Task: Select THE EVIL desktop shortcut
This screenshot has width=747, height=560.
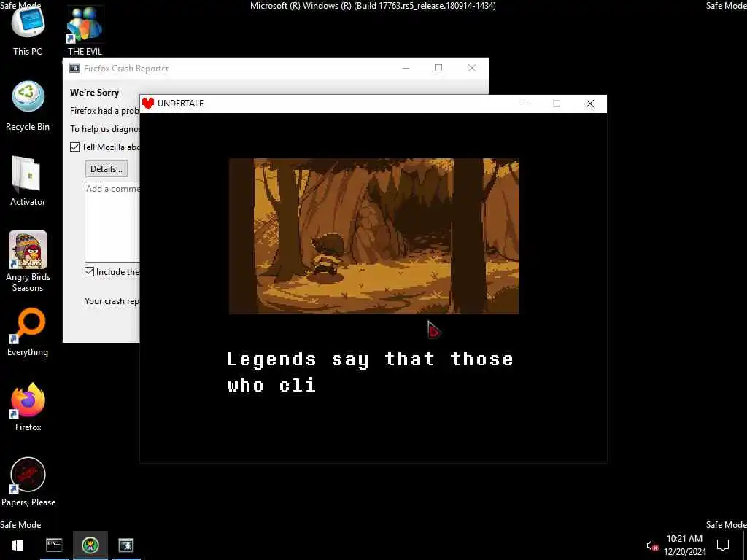Action: point(85,29)
